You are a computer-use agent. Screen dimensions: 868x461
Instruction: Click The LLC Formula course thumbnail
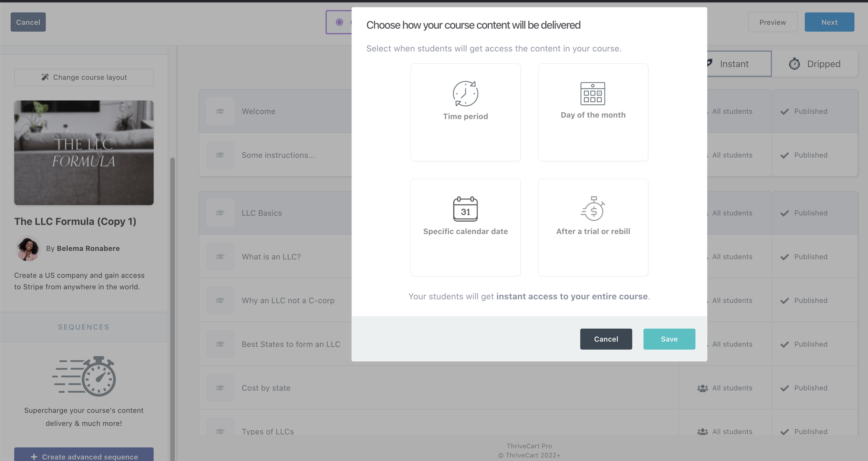[84, 153]
